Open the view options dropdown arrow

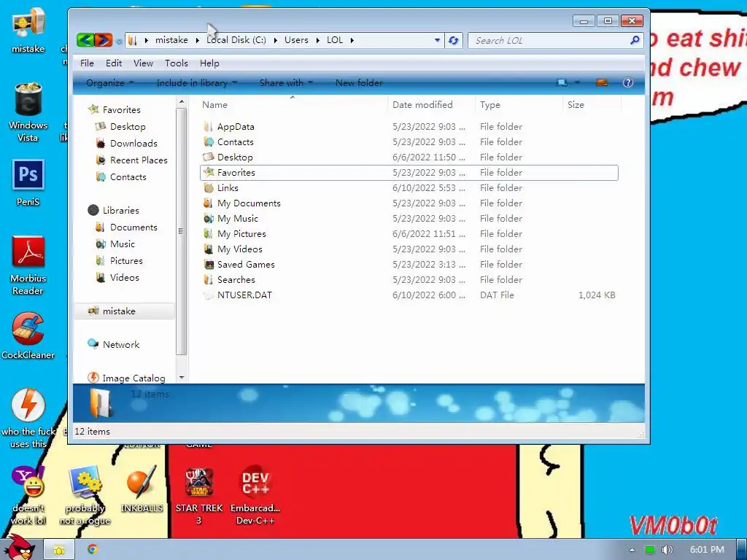577,83
